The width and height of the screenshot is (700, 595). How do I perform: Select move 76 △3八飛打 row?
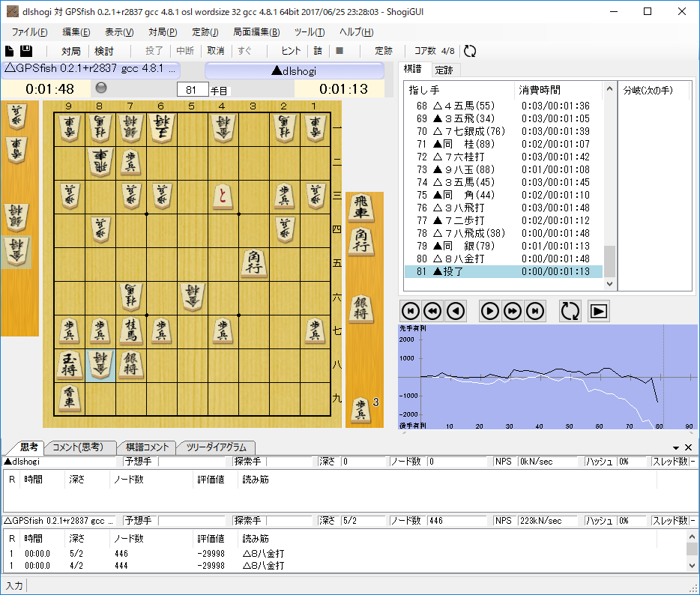tap(503, 208)
